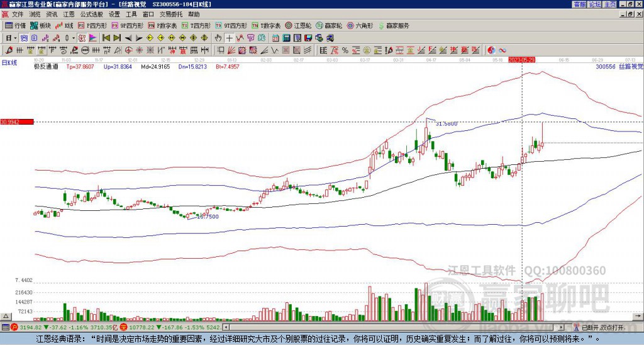This screenshot has width=644, height=345.
Task: Click the 客服 button in title bar
Action: (580, 4)
